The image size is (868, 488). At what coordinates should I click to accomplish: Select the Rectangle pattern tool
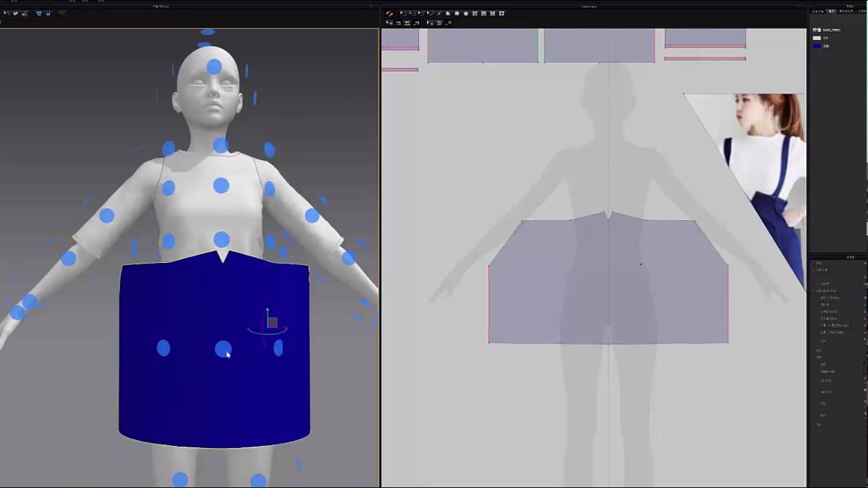[x=457, y=14]
